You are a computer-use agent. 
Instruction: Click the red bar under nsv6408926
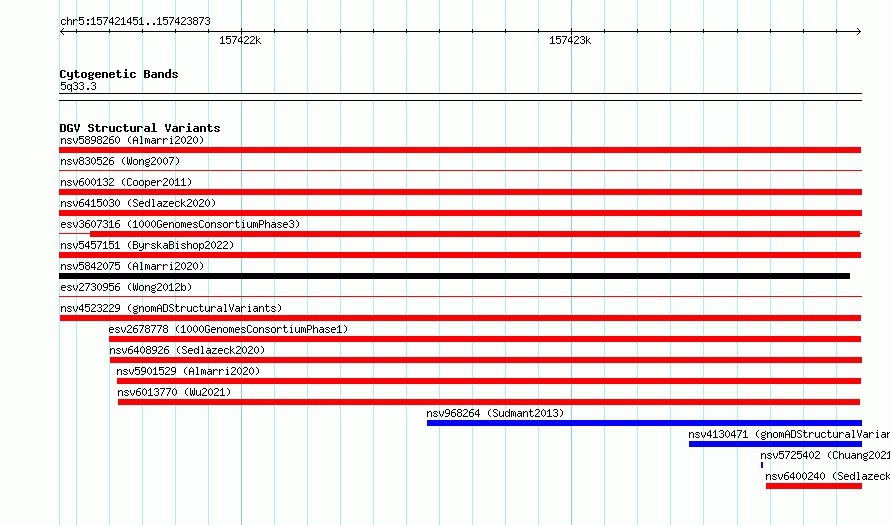coord(486,360)
